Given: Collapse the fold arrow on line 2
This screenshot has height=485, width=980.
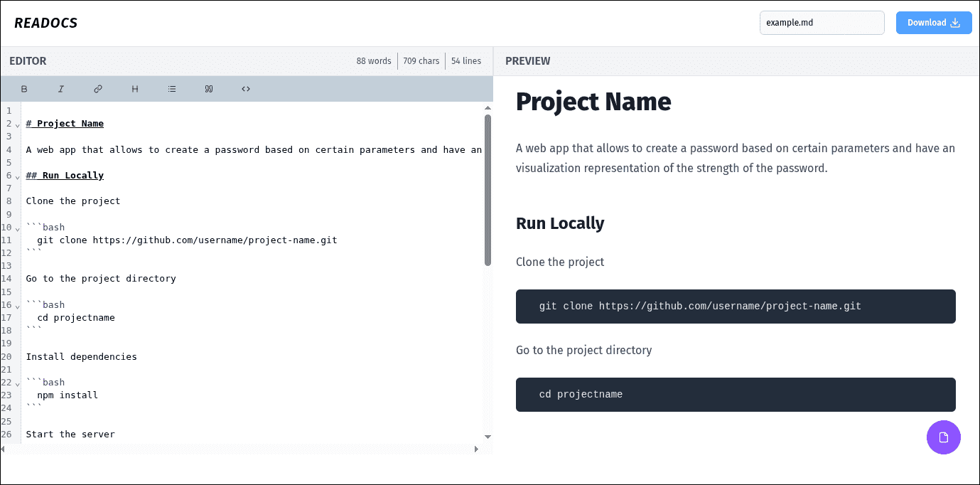Looking at the screenshot, I should pos(18,124).
